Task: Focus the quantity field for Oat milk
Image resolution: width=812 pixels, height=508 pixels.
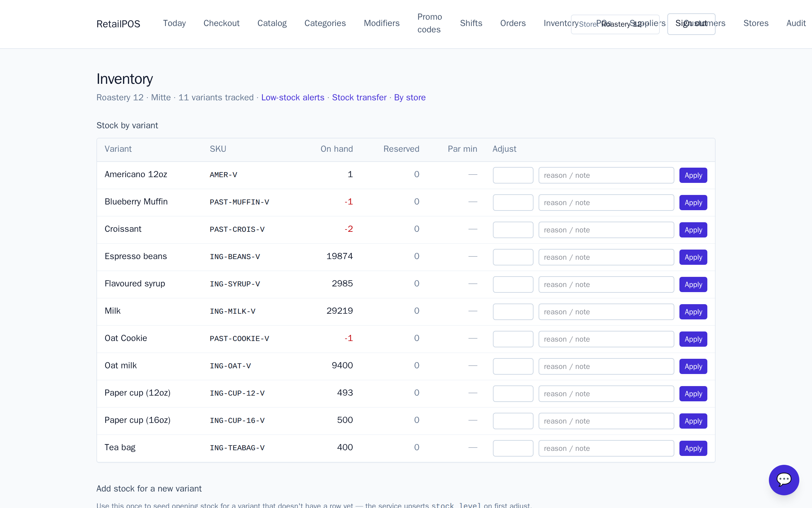Action: pyautogui.click(x=513, y=366)
